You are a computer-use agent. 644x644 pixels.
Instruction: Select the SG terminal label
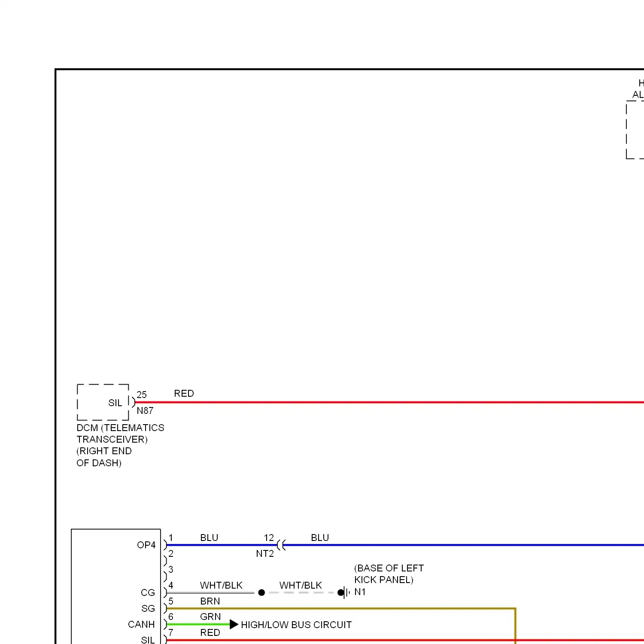148,608
